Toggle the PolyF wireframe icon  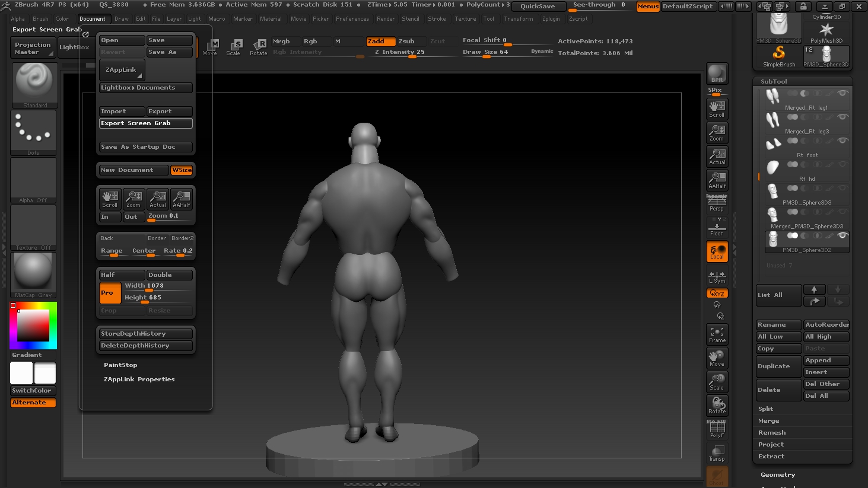(717, 429)
